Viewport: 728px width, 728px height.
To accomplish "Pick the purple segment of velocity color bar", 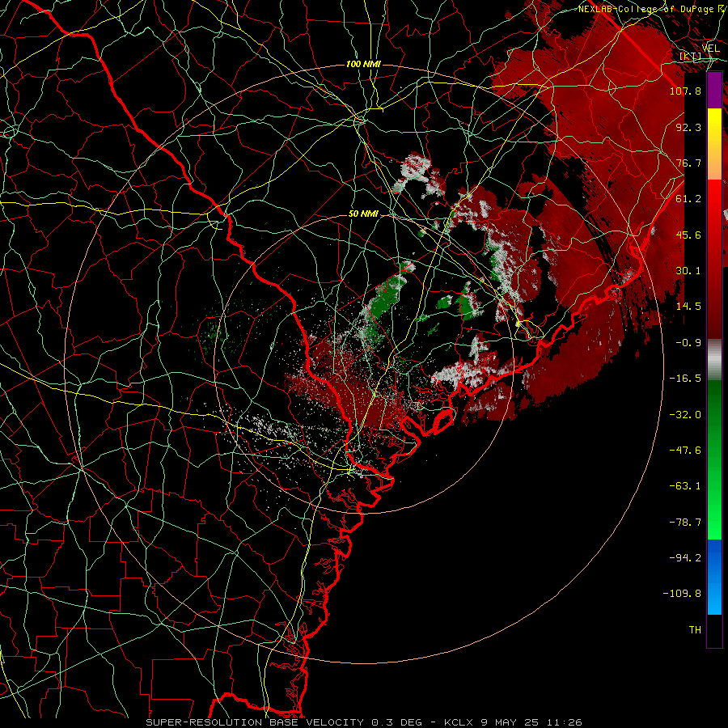I will pyautogui.click(x=714, y=90).
